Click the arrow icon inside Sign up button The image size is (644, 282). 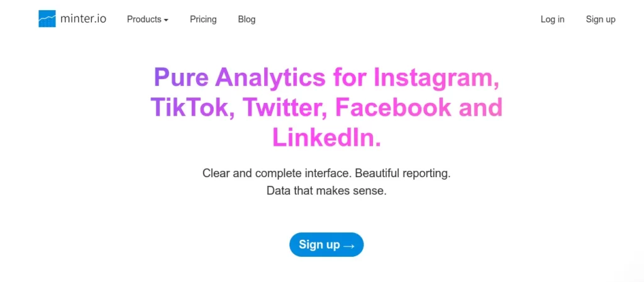pyautogui.click(x=348, y=246)
